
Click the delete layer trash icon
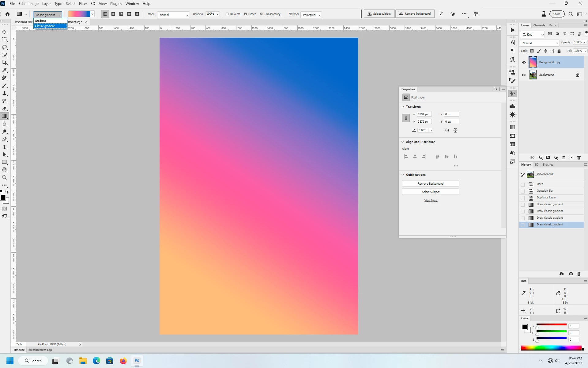[579, 158]
